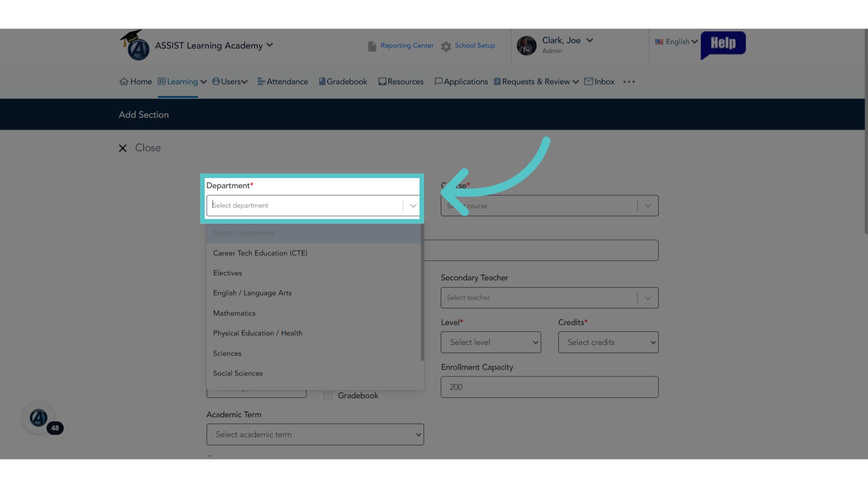Click the floating ASSIST widget icon

[x=38, y=418]
